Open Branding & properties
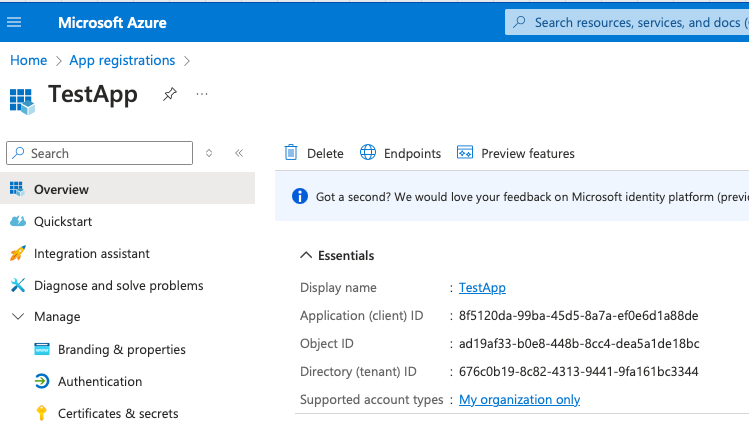The width and height of the screenshot is (749, 421). point(122,349)
